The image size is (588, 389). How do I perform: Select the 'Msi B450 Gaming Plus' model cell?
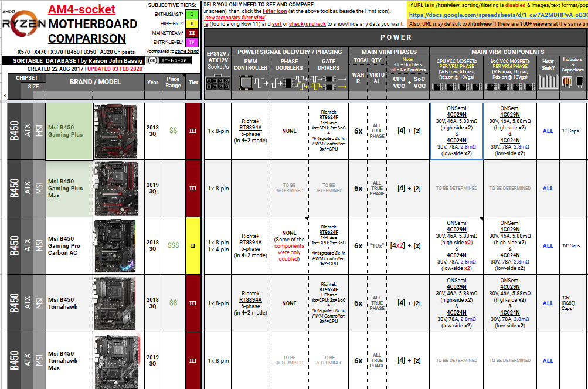[x=69, y=131]
